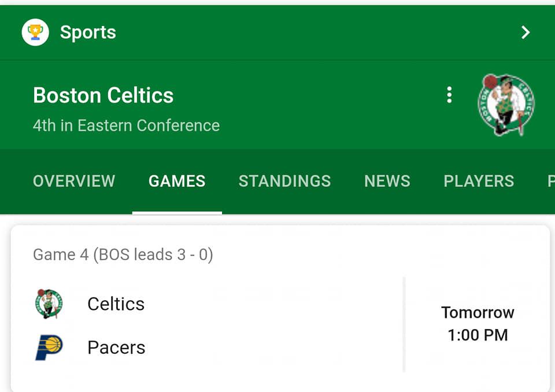Click the Sports trophy icon
This screenshot has height=392, width=555.
tap(35, 32)
